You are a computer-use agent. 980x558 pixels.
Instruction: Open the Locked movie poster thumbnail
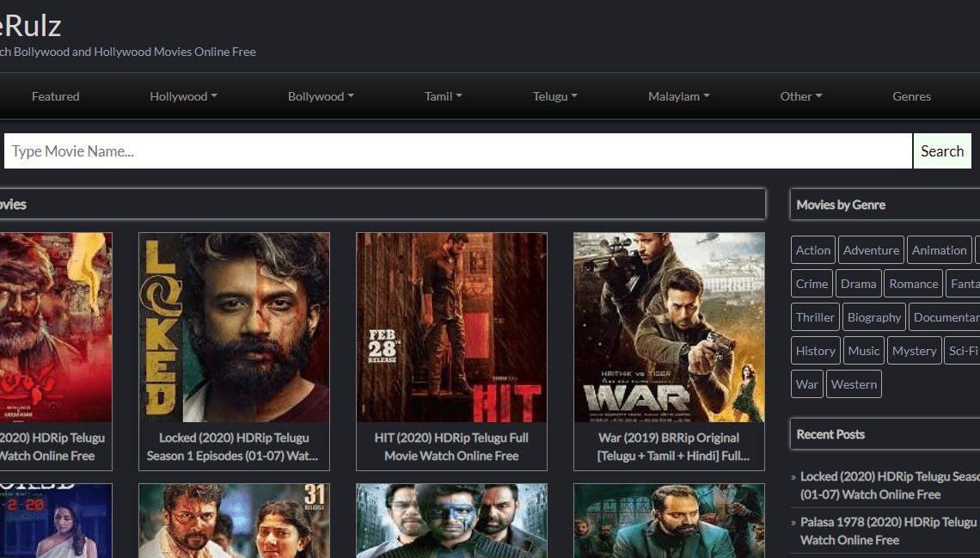234,328
